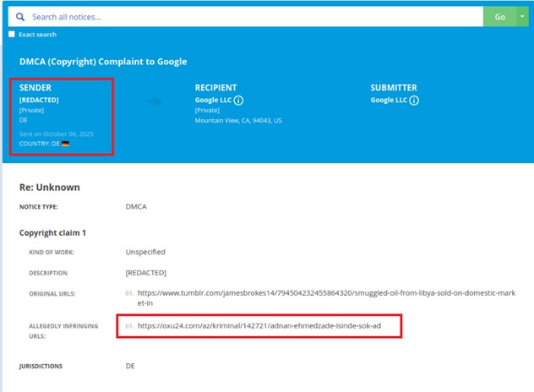
Task: Click the Sent on October 06, 2025 text
Action: pos(55,133)
